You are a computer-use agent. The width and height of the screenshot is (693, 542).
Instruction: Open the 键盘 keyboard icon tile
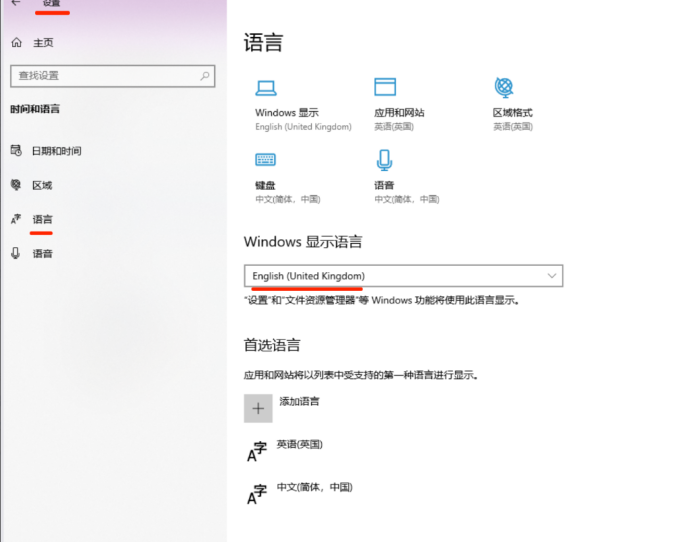[265, 160]
